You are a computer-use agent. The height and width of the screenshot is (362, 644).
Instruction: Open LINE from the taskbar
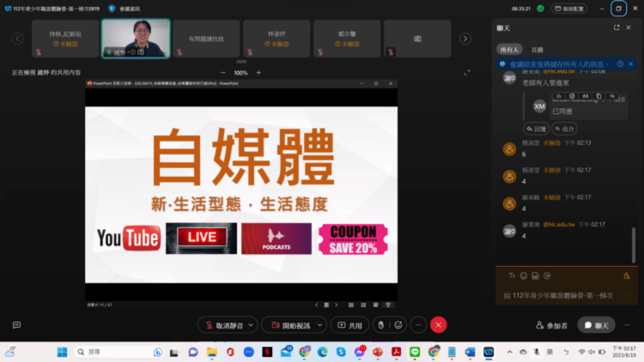(x=415, y=353)
